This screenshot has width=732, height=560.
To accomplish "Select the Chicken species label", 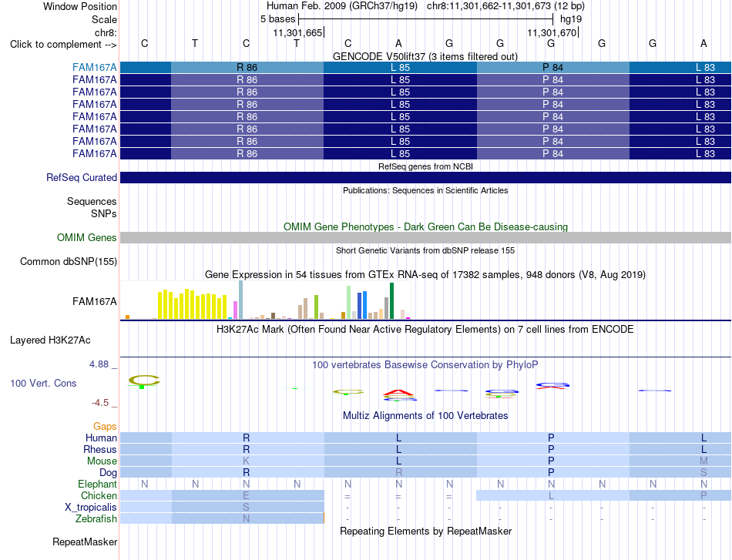I will click(99, 495).
